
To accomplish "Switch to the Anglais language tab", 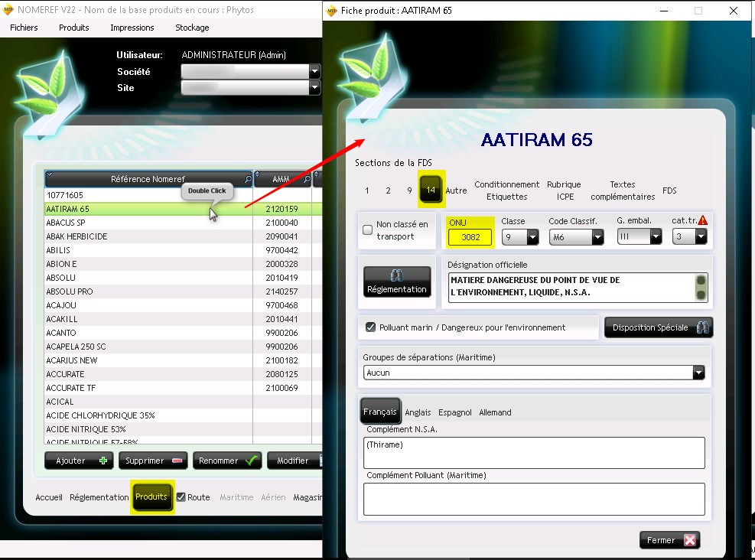I will [x=418, y=412].
